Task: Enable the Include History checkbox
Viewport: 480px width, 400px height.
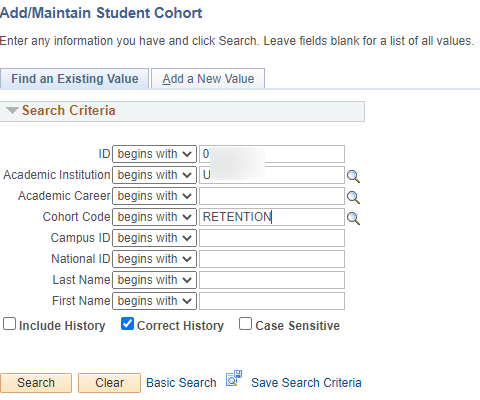Action: coord(9,324)
